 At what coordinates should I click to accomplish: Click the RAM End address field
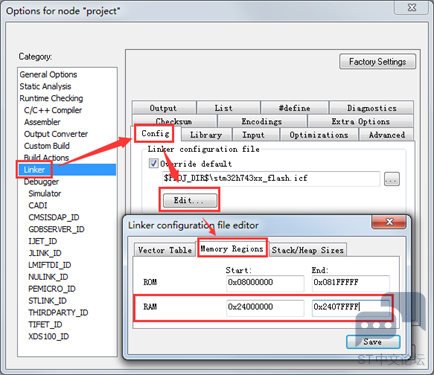pyautogui.click(x=351, y=307)
